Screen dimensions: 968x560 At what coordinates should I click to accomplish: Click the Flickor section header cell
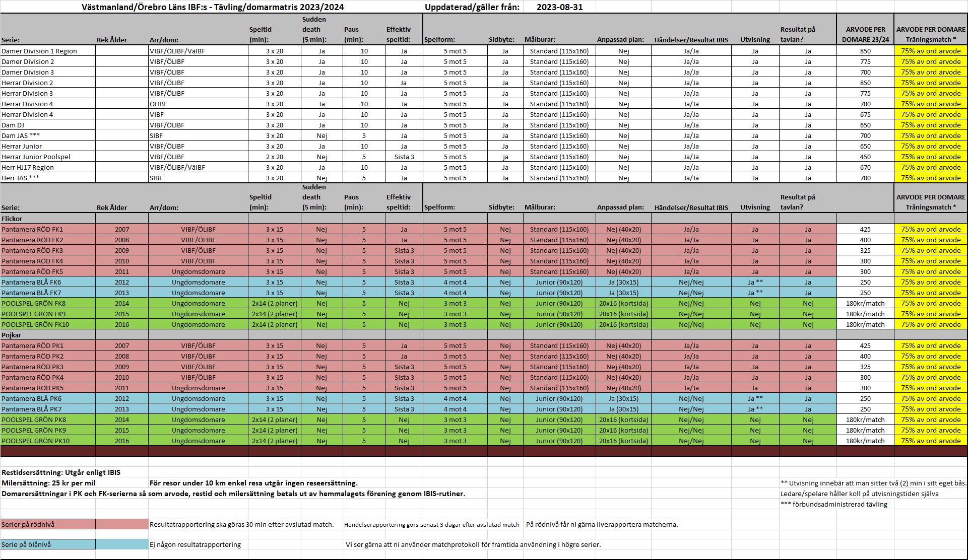[x=12, y=219]
